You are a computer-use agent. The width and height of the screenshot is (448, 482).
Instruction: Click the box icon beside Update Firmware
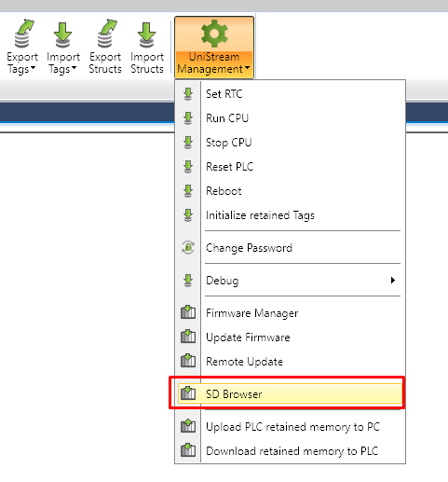click(188, 337)
